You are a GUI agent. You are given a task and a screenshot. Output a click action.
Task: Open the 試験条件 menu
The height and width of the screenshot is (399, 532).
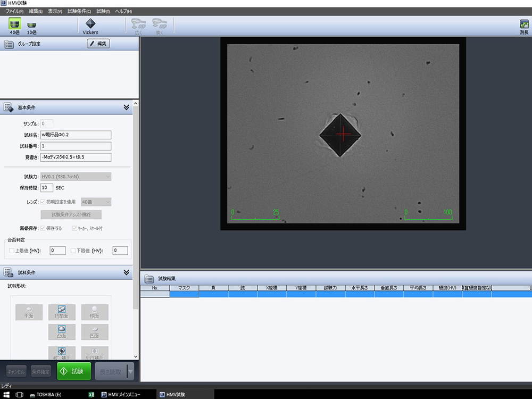point(79,11)
